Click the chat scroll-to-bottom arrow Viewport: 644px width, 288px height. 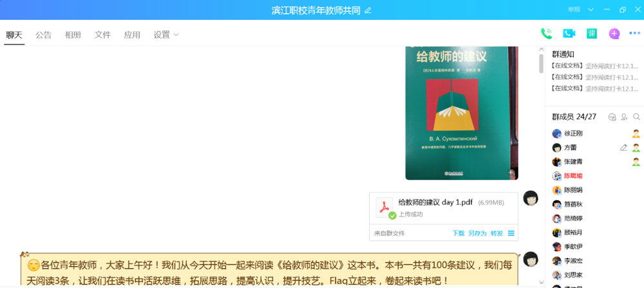[x=542, y=282]
